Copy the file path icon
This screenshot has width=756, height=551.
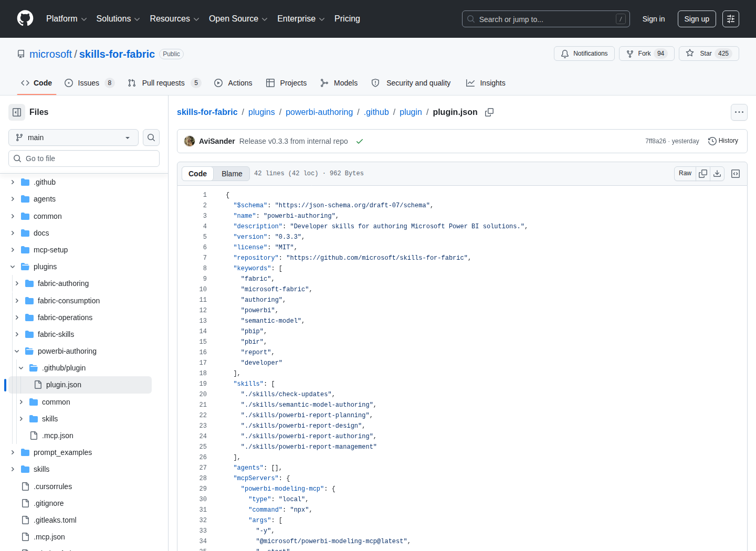click(489, 112)
